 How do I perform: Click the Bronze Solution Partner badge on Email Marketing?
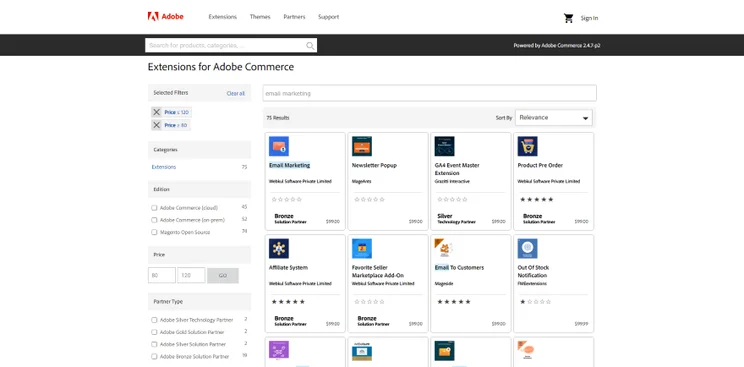pos(290,219)
